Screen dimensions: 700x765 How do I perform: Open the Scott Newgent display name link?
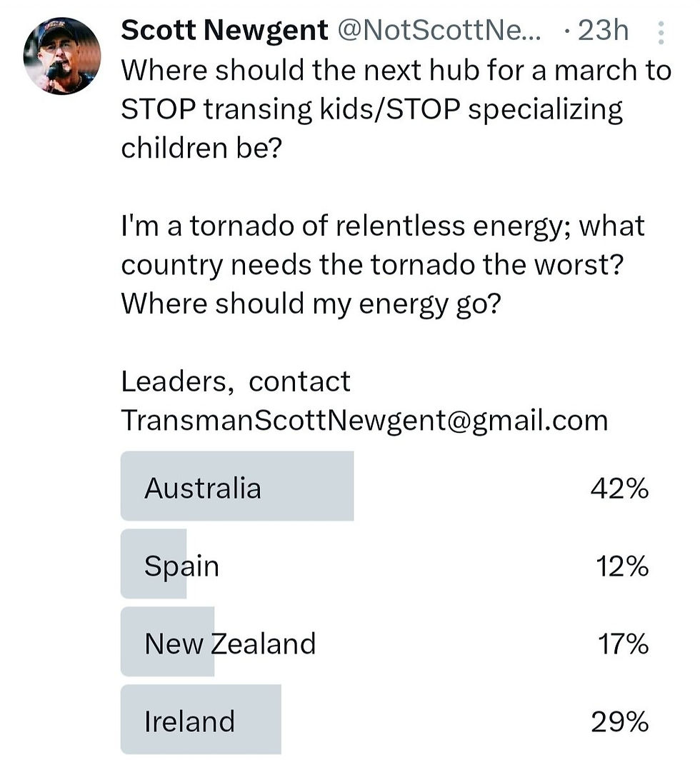coord(224,30)
